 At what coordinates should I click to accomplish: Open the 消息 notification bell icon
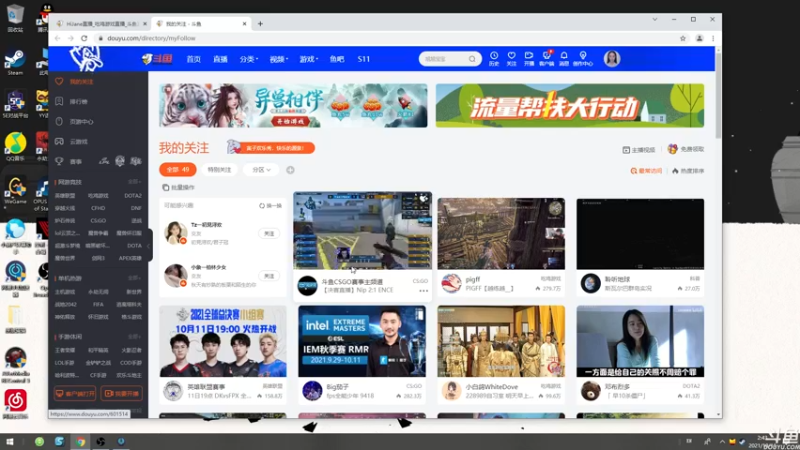(x=564, y=58)
